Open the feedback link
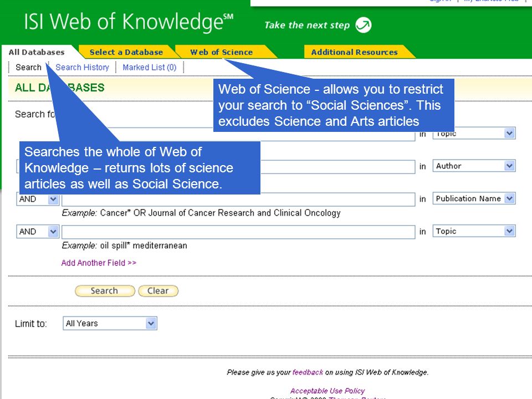 (x=308, y=372)
